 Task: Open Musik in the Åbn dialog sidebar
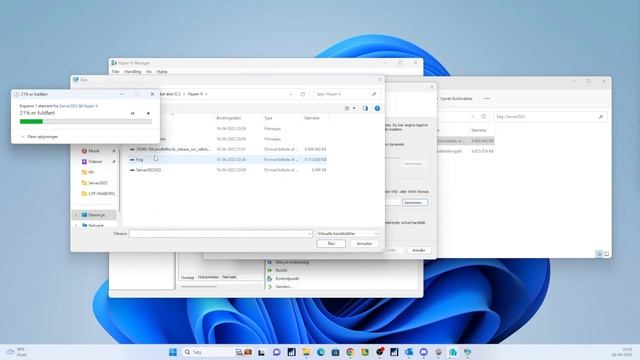coord(93,151)
